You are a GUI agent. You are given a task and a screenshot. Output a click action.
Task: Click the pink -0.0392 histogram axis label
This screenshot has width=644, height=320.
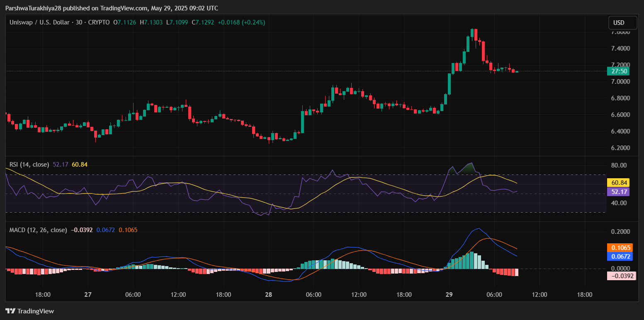point(622,276)
